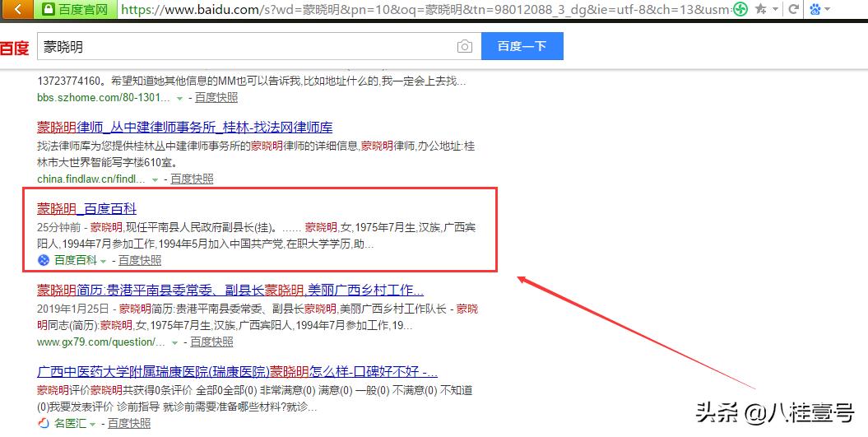
Task: Open 百度快照 for the china.findlaw.cn result
Action: [192, 179]
